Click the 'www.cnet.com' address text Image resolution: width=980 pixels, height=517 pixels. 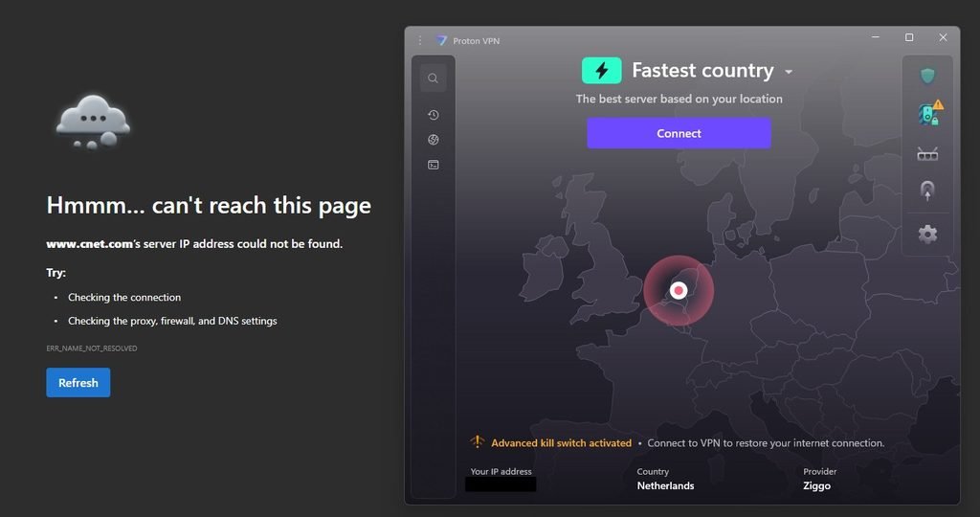click(89, 244)
